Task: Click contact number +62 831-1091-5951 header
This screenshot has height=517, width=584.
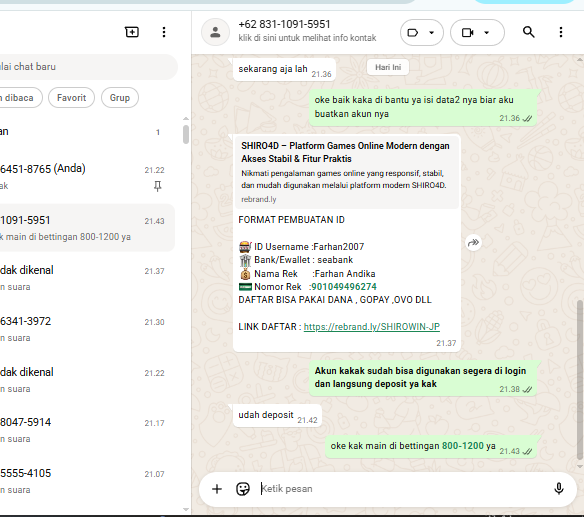Action: pyautogui.click(x=284, y=24)
